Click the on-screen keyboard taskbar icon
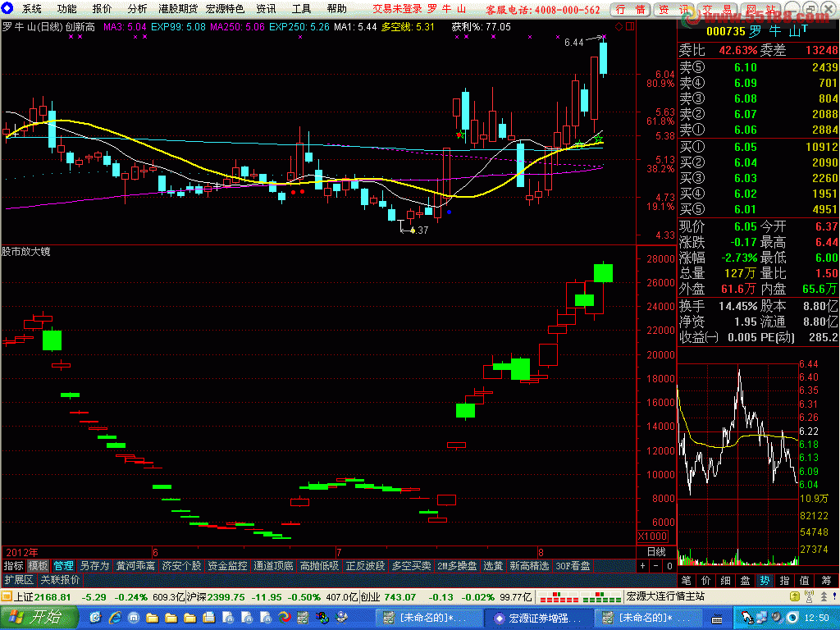 [x=717, y=619]
